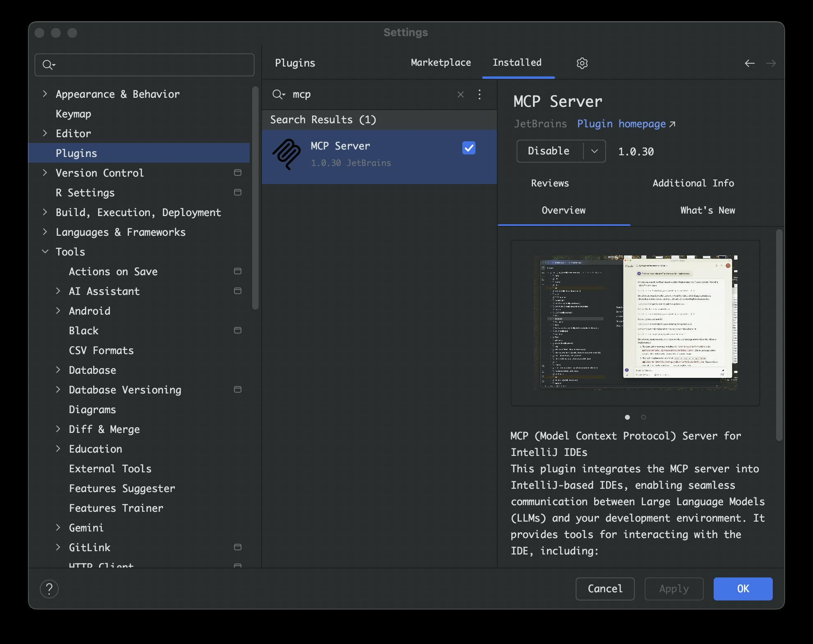Select the second screenshot pagination dot
Viewport: 813px width, 644px height.
click(x=643, y=417)
